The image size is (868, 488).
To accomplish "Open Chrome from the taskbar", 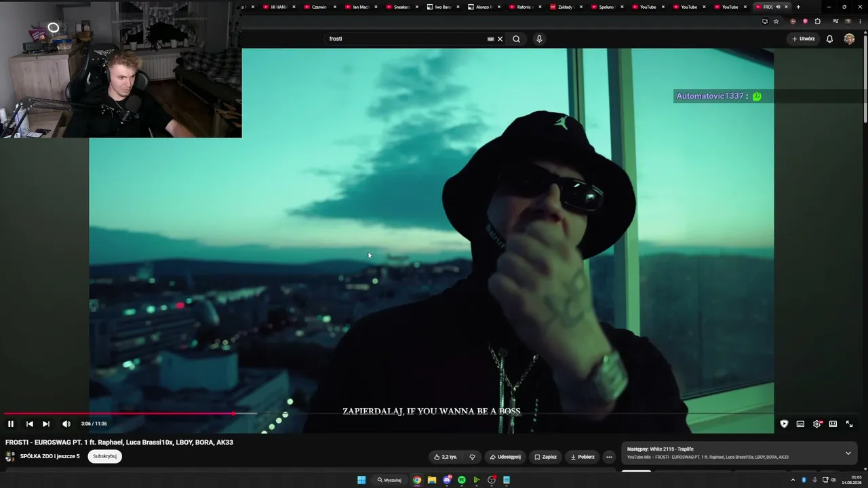I will [x=417, y=480].
